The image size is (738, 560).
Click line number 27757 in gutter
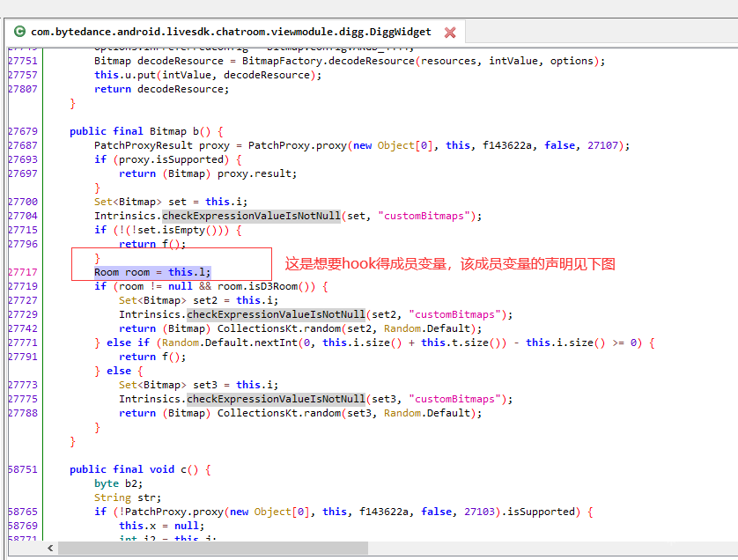coord(23,76)
